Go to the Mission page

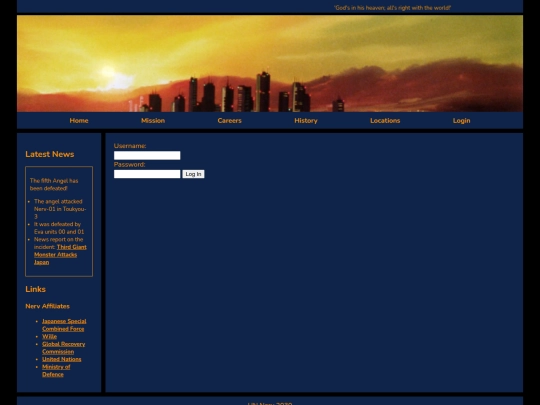153,121
